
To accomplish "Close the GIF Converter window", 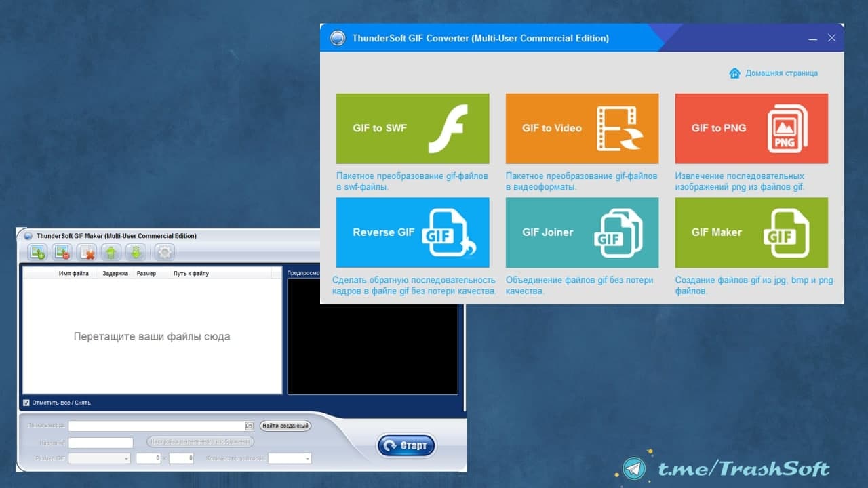I will point(832,39).
